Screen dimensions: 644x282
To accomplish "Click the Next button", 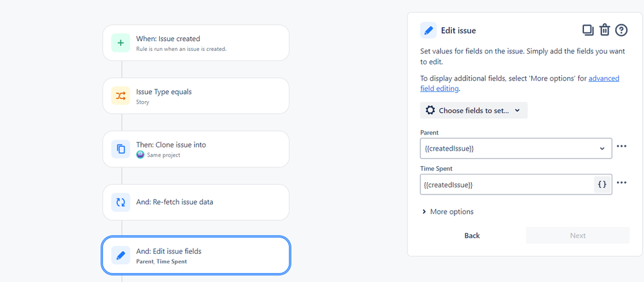I will (x=578, y=236).
